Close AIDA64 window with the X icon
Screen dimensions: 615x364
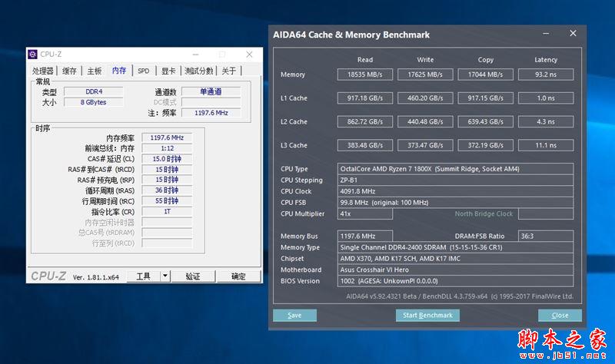pyautogui.click(x=573, y=34)
